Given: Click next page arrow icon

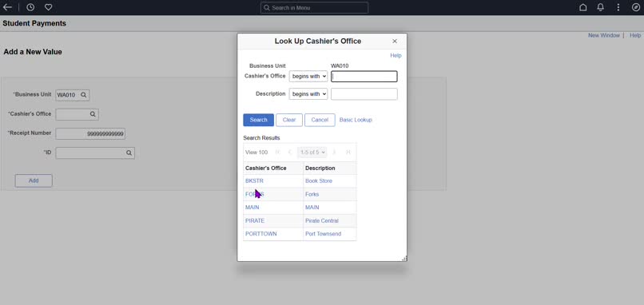Looking at the screenshot, I should pos(334,152).
